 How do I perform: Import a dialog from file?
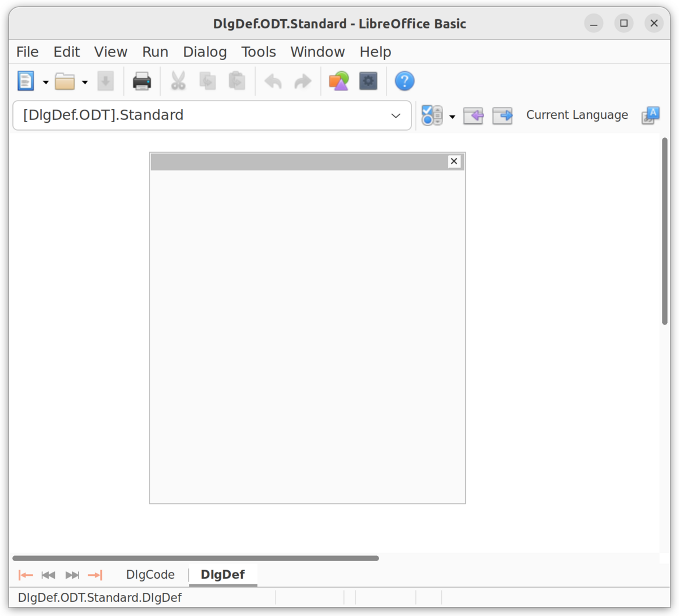click(x=473, y=115)
